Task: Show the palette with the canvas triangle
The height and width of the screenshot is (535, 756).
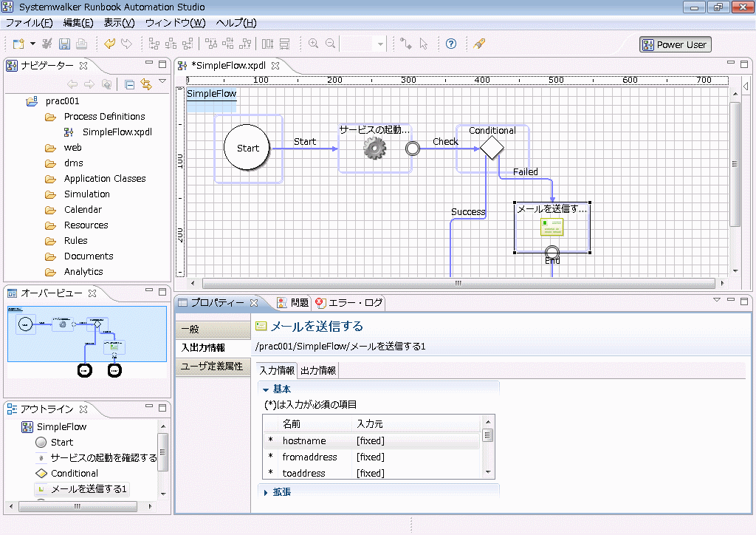Action: click(746, 86)
